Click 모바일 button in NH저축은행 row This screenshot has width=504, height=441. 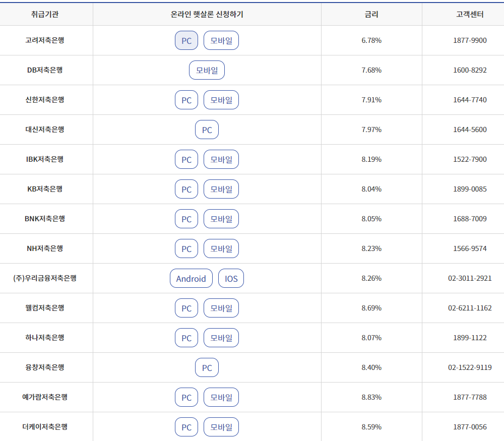pyautogui.click(x=221, y=248)
